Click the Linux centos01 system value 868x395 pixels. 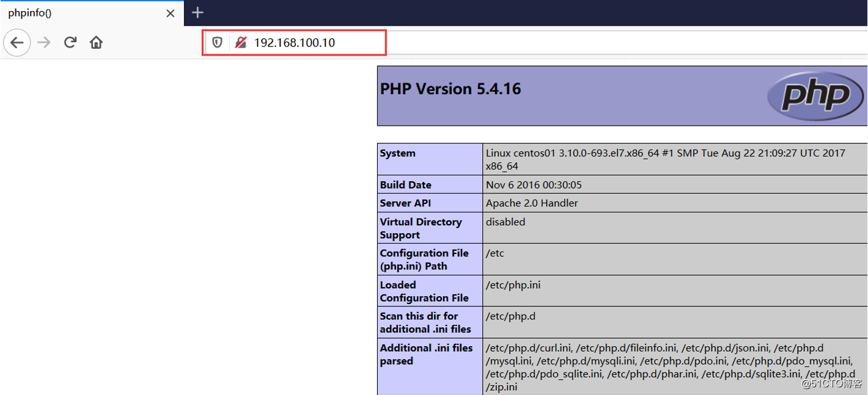[x=666, y=159]
